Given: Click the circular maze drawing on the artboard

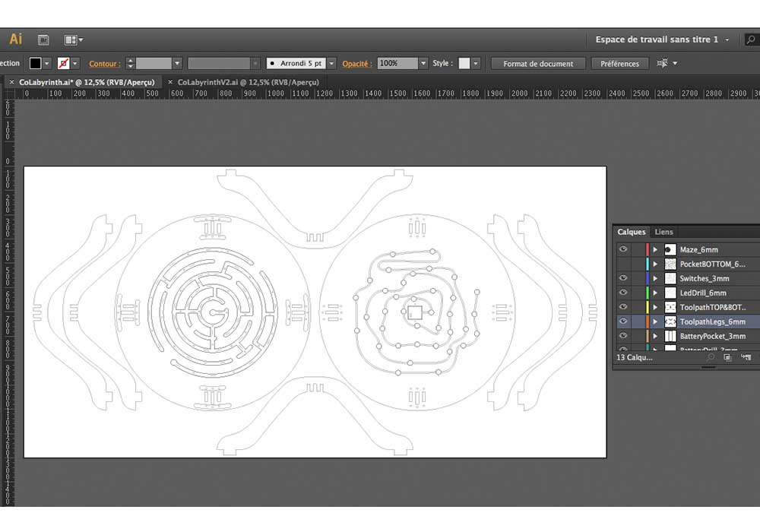Looking at the screenshot, I should click(213, 312).
